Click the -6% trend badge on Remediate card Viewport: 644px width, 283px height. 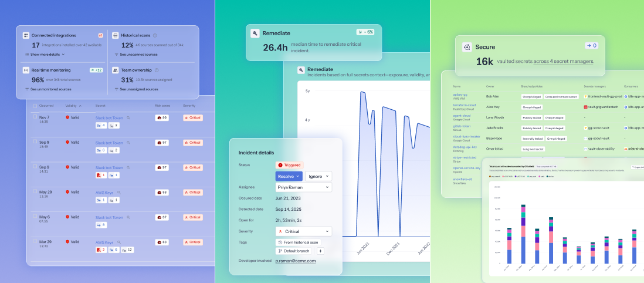coord(365,32)
